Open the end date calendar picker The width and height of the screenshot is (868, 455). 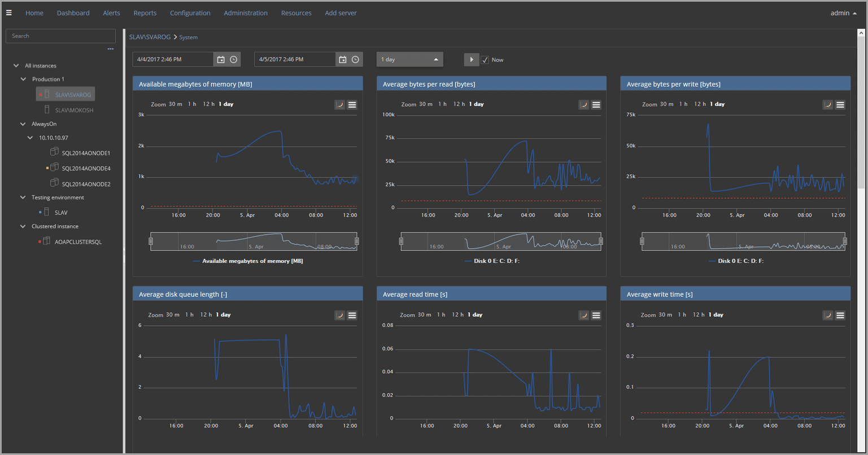point(342,59)
